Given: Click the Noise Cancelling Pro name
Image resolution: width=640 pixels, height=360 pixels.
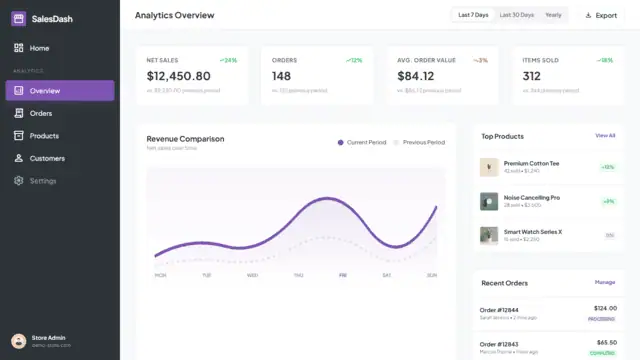Looking at the screenshot, I should tap(532, 198).
